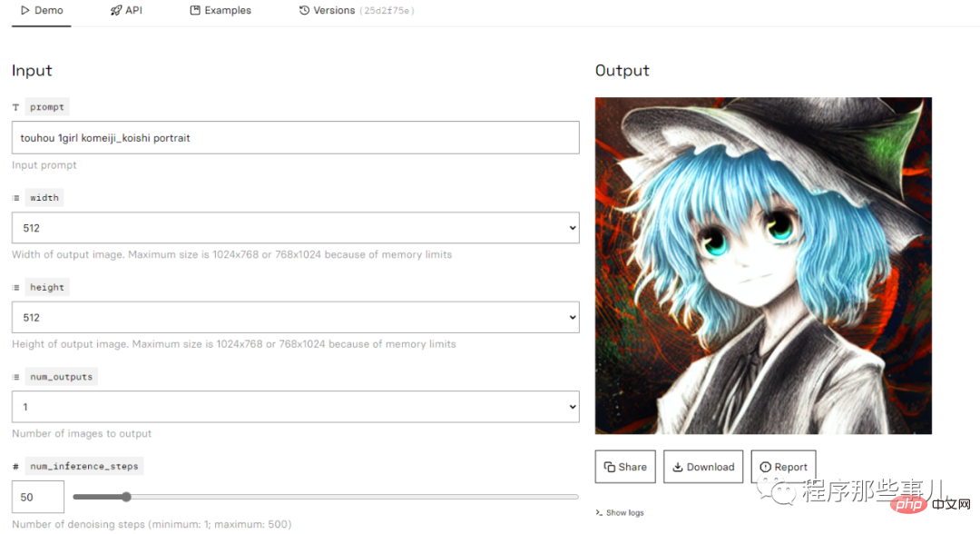980x534 pixels.
Task: Open the Versions tab
Action: tap(357, 11)
